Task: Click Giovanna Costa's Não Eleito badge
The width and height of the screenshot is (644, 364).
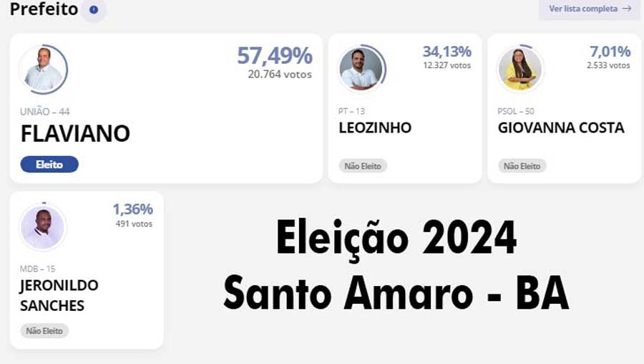Action: pos(522,166)
